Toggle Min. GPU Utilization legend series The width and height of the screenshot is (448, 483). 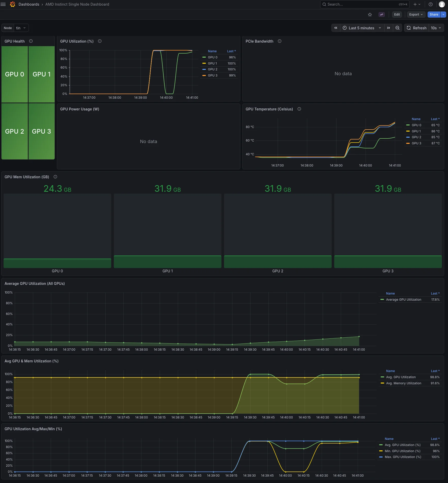402,451
